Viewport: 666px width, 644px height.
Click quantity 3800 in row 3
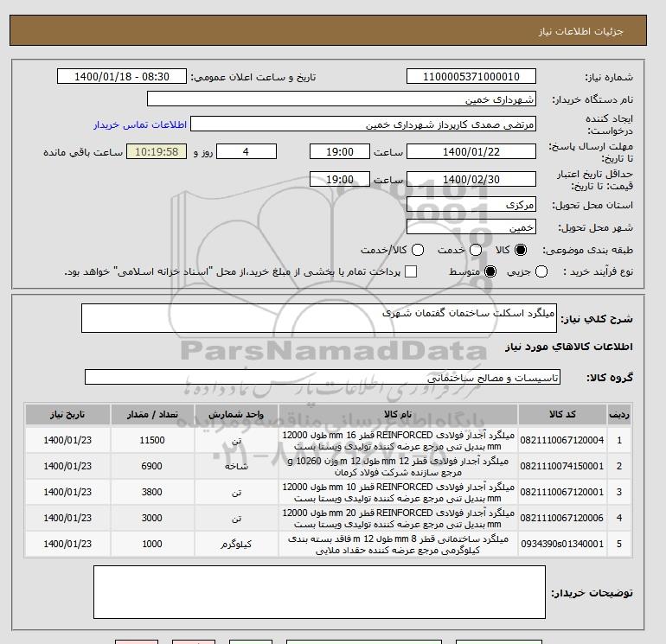coord(152,492)
